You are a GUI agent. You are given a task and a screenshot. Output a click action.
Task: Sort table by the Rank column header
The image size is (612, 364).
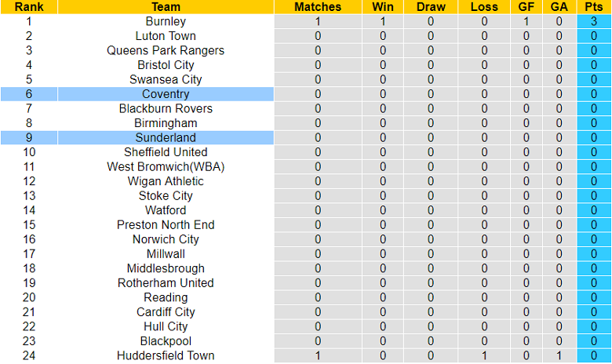click(x=29, y=7)
